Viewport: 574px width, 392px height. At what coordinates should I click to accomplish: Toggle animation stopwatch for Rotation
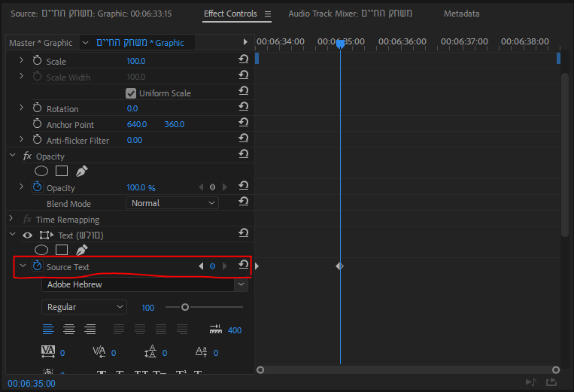tap(38, 108)
